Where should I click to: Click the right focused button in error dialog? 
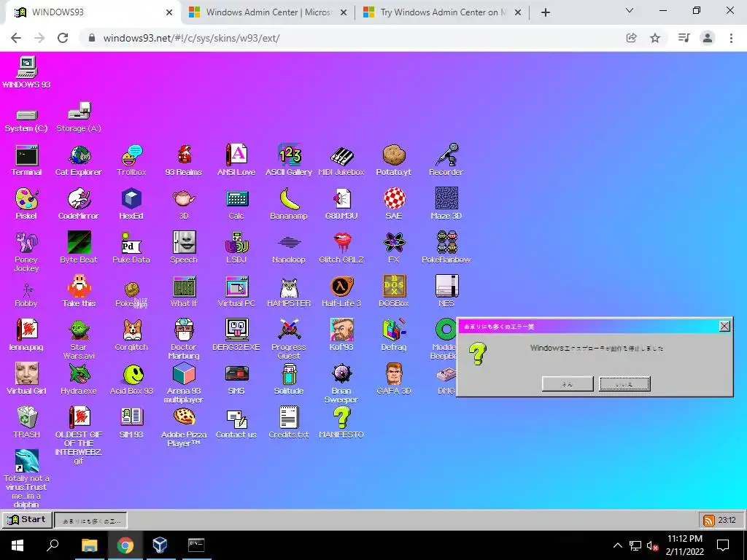click(x=624, y=384)
